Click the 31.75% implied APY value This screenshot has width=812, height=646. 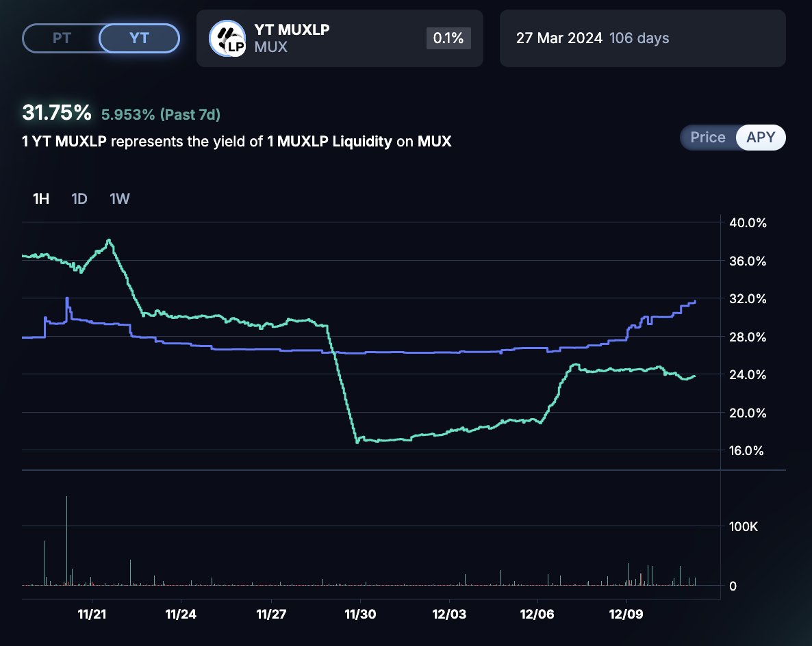56,112
